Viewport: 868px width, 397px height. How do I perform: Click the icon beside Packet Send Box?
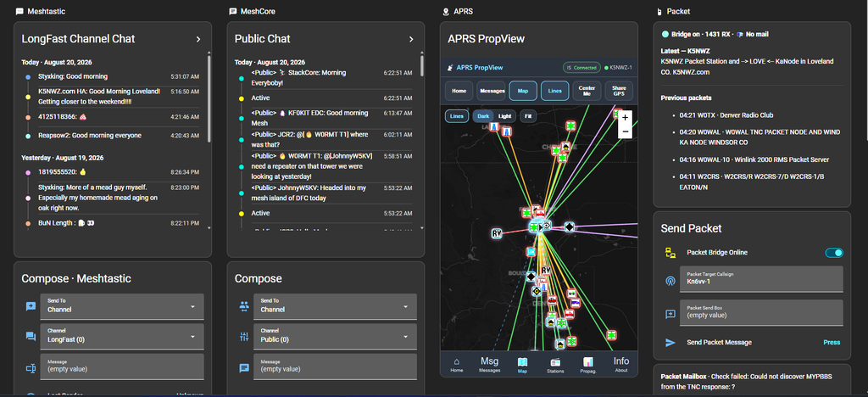(x=670, y=314)
